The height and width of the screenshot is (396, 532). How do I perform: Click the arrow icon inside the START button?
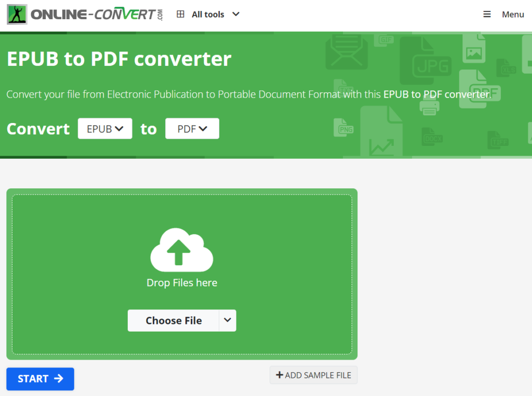(59, 379)
